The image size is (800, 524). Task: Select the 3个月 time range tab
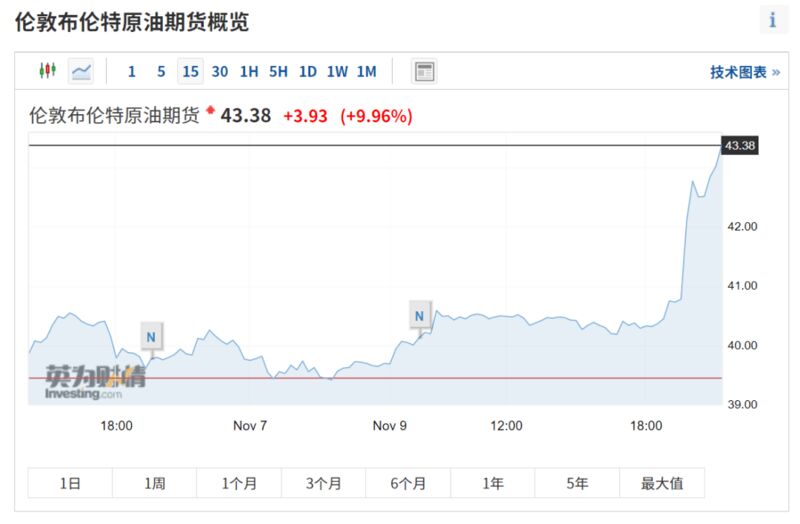[323, 483]
